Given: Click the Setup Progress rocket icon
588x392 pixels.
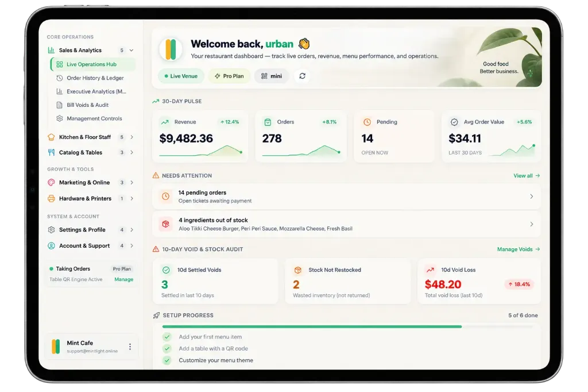Looking at the screenshot, I should pyautogui.click(x=156, y=316).
